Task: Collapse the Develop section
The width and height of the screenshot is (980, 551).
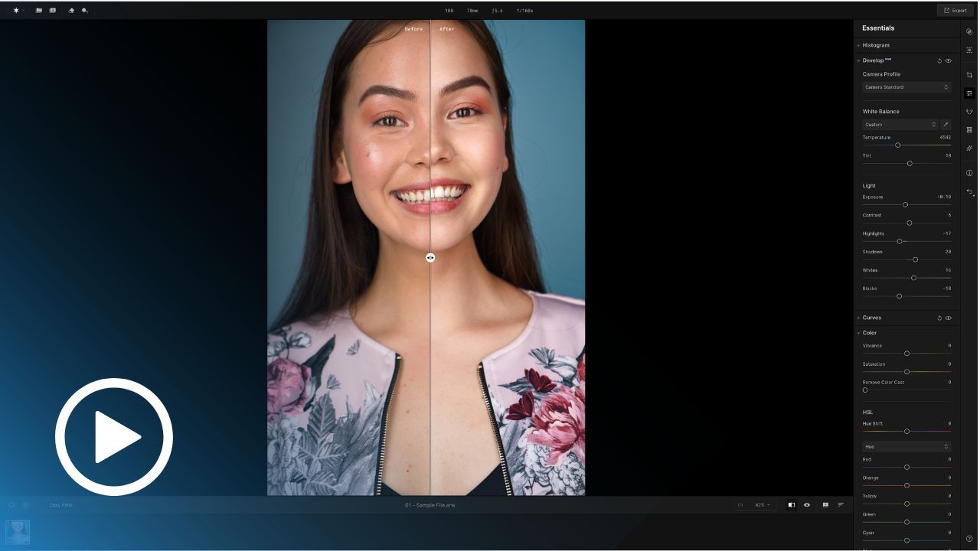Action: [x=858, y=60]
